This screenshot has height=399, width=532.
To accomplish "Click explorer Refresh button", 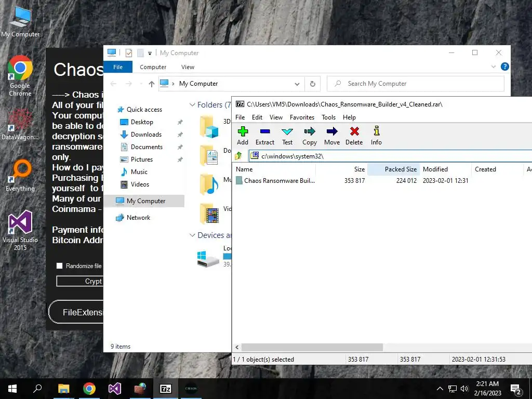I will (312, 84).
